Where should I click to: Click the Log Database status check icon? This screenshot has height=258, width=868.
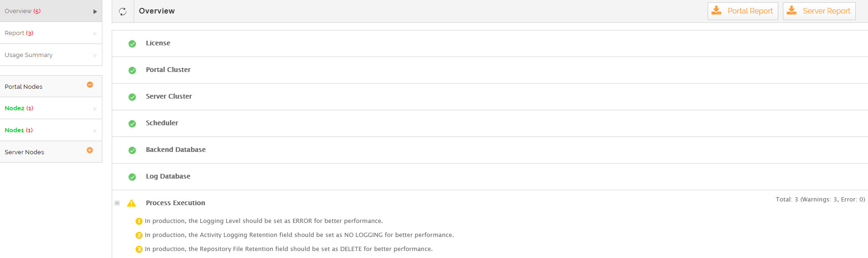(x=132, y=177)
